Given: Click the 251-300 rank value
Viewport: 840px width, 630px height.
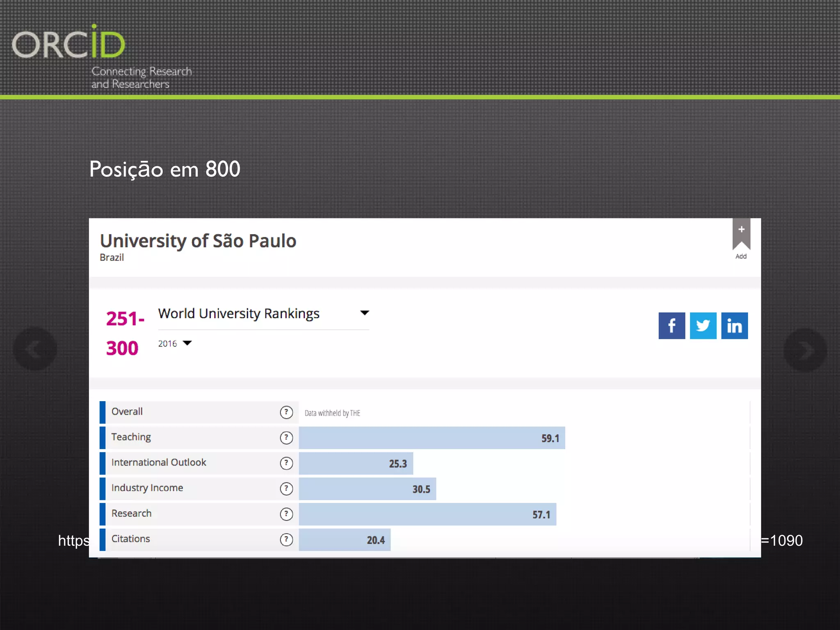Looking at the screenshot, I should pyautogui.click(x=125, y=333).
